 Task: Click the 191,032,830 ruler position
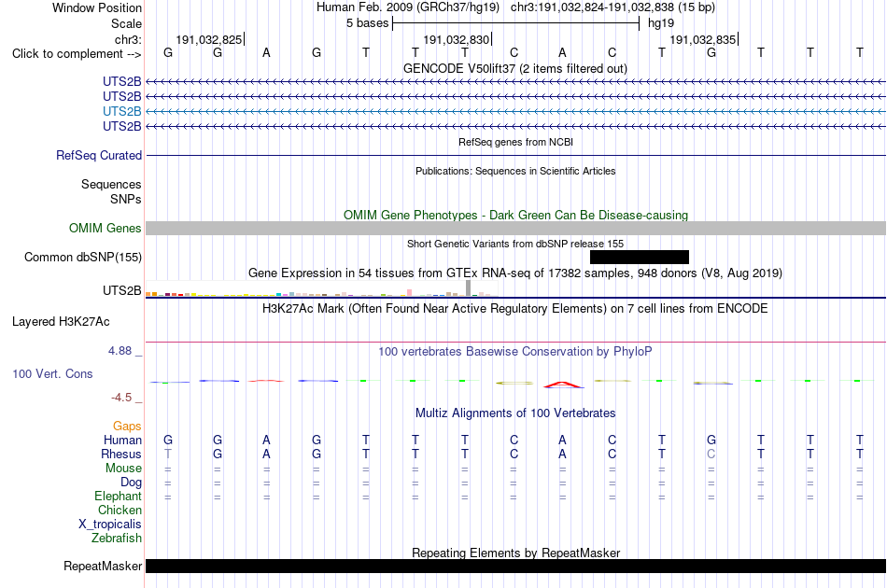[x=456, y=39]
